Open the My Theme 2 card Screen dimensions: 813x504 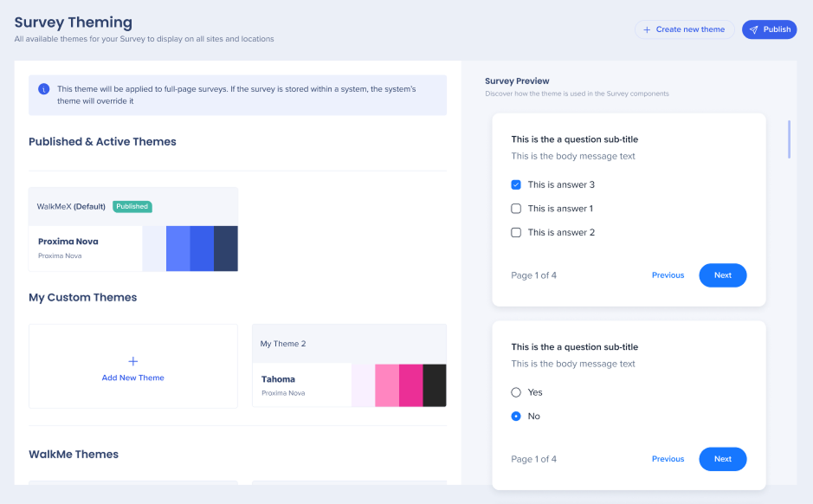pos(349,365)
